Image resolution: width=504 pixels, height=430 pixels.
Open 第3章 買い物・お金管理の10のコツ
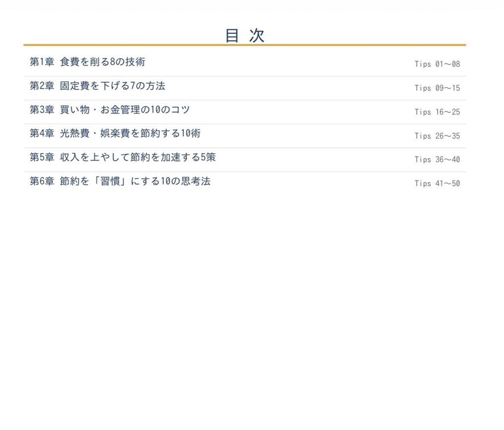pos(110,110)
